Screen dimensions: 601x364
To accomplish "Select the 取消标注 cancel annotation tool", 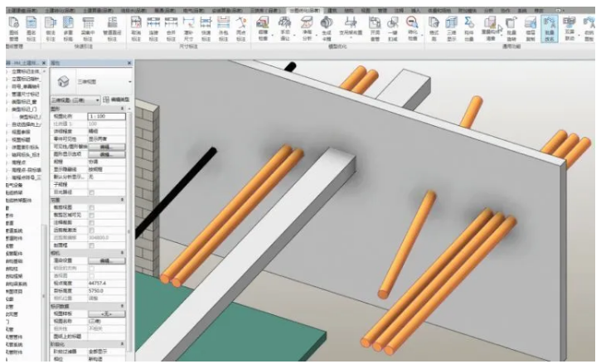I will click(136, 29).
